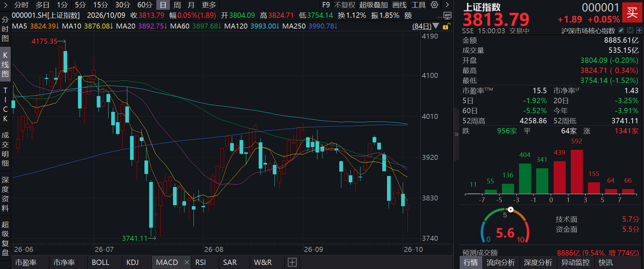644x269 pixels.
Task: Open F9 deep info
Action: tap(326, 5)
